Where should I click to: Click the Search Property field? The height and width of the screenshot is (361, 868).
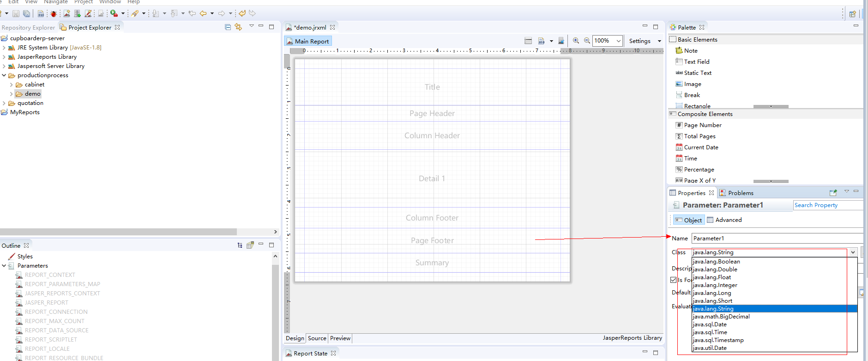[x=828, y=205]
